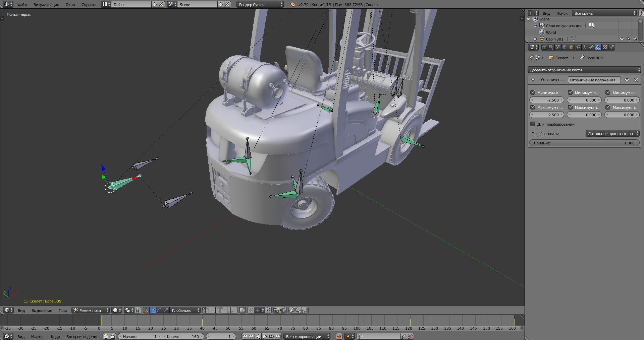Toggle the third Максимум п... checkbox
The width and height of the screenshot is (644, 340).
tap(608, 107)
